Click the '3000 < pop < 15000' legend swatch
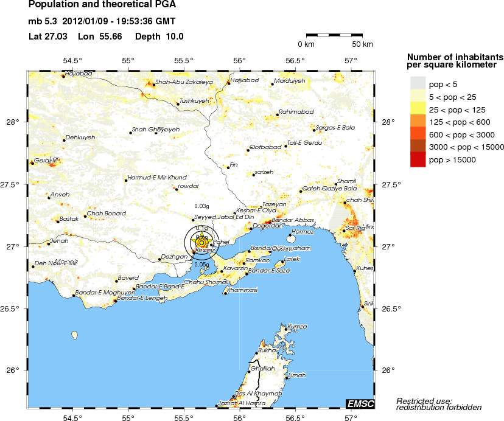 (x=417, y=147)
